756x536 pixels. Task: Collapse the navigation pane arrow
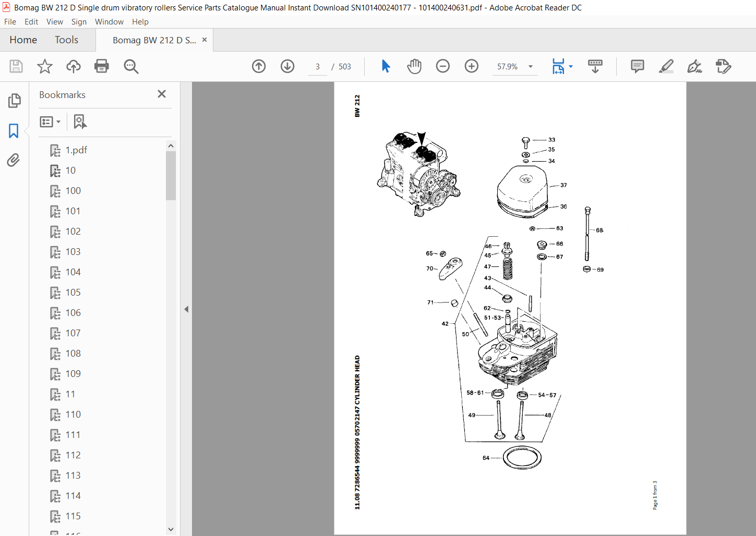[x=186, y=309]
